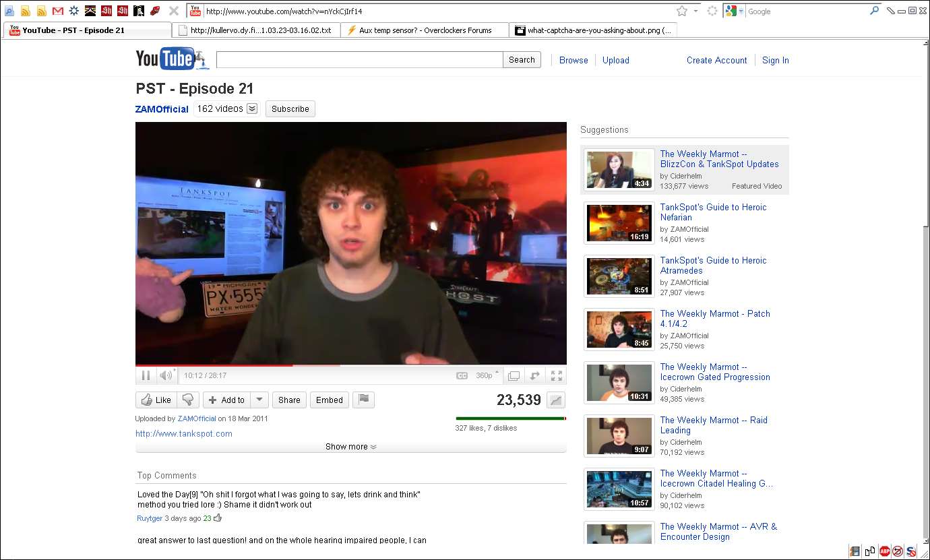The height and width of the screenshot is (560, 930).
Task: Click the NoScript status bar icon
Action: coord(911,551)
